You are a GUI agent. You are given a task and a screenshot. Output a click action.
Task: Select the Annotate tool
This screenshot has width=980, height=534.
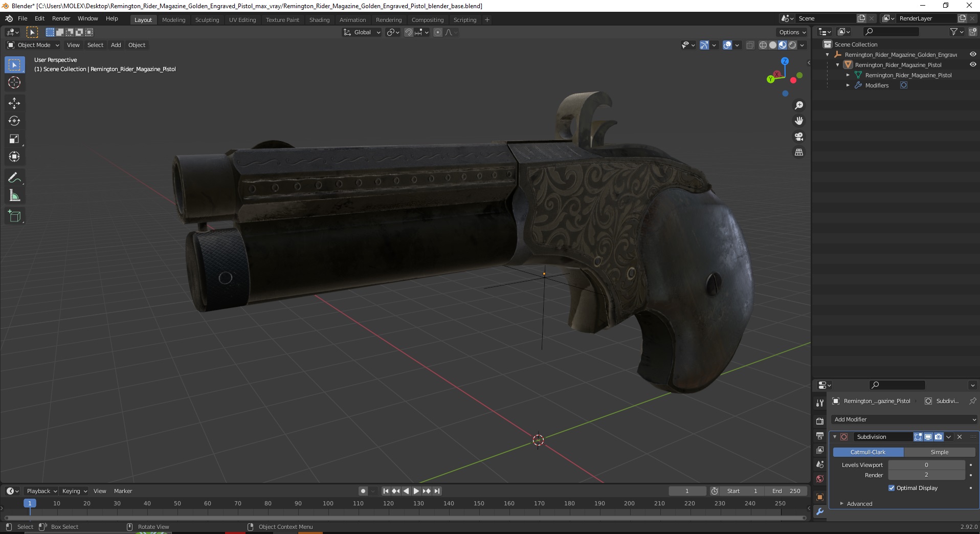tap(14, 177)
